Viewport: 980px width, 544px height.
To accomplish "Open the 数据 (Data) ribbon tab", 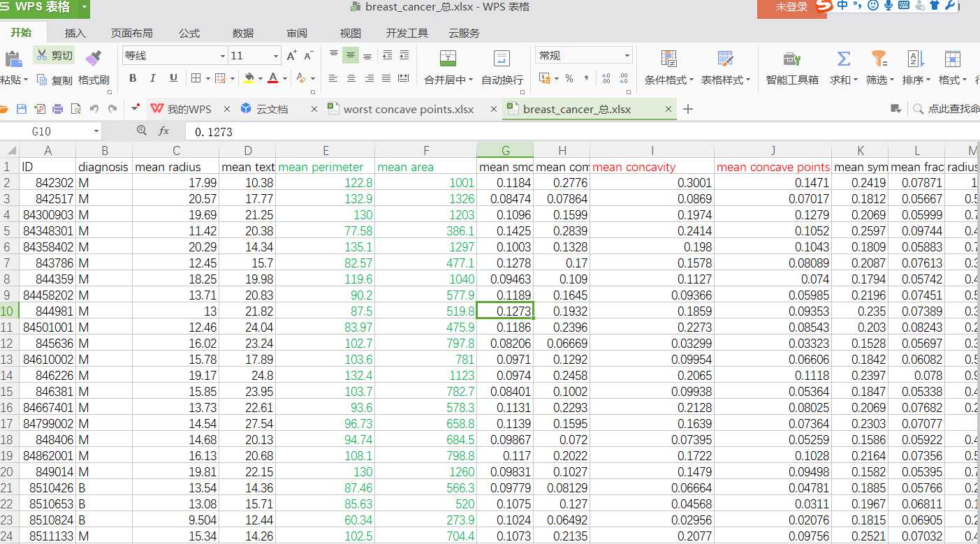I will 242,33.
